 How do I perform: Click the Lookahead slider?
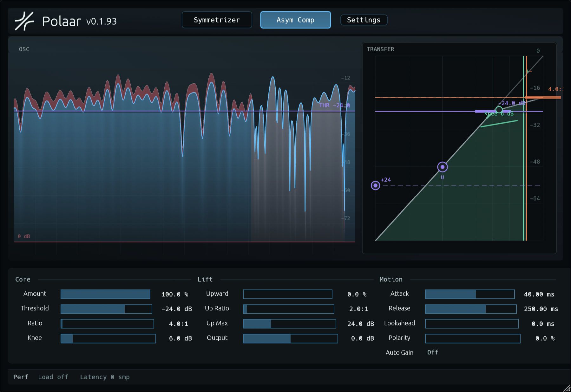(x=472, y=324)
